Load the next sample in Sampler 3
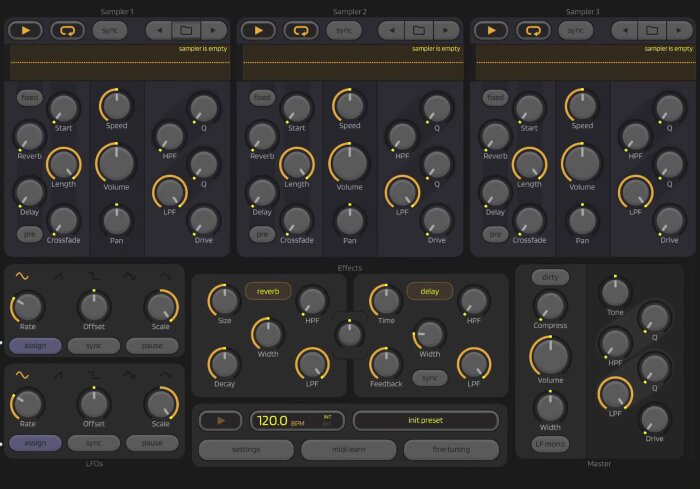Screen dimensions: 700x489 [x=679, y=30]
